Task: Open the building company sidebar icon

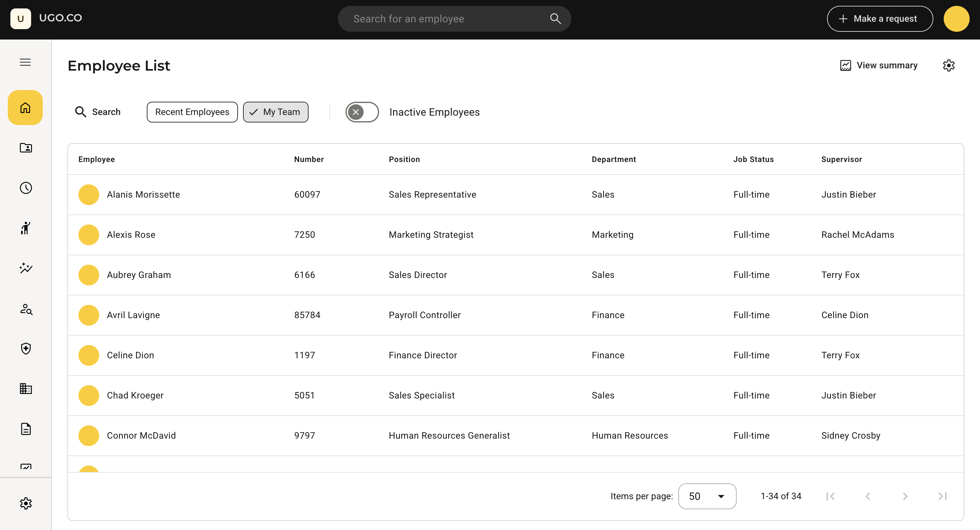Action: 26,388
